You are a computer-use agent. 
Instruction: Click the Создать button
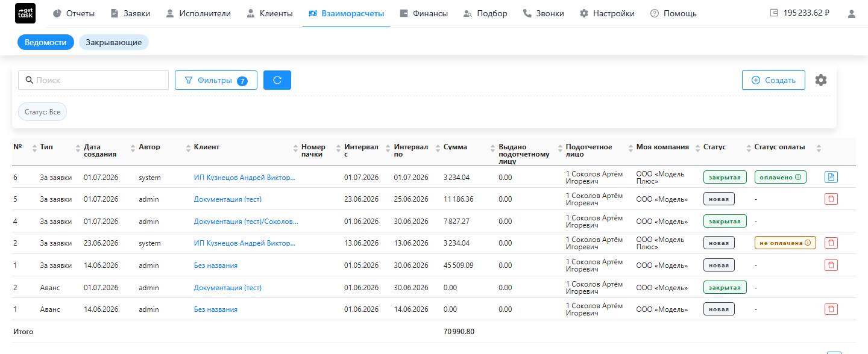click(x=773, y=80)
